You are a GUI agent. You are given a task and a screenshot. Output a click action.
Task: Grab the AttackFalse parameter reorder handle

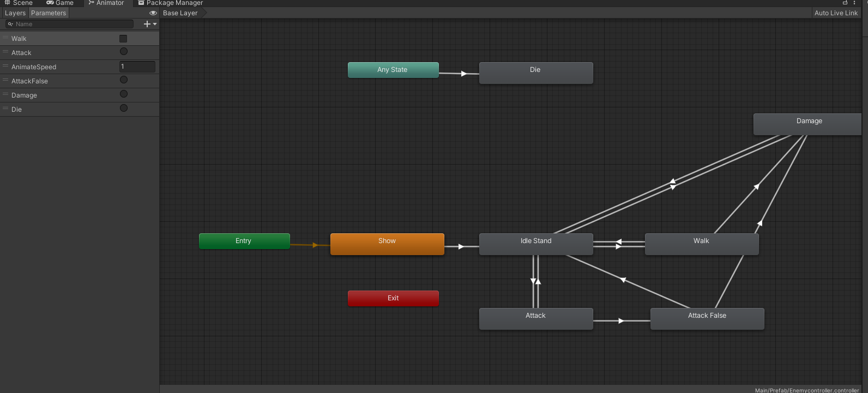(5, 80)
